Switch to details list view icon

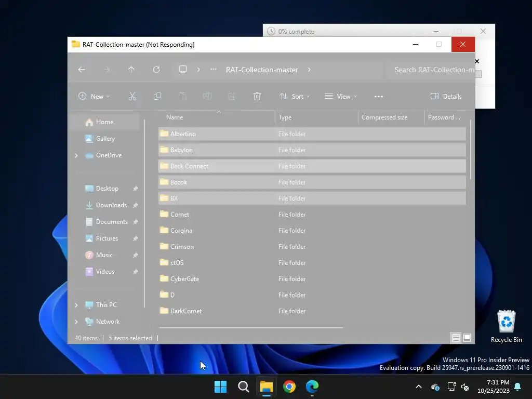[456, 338]
